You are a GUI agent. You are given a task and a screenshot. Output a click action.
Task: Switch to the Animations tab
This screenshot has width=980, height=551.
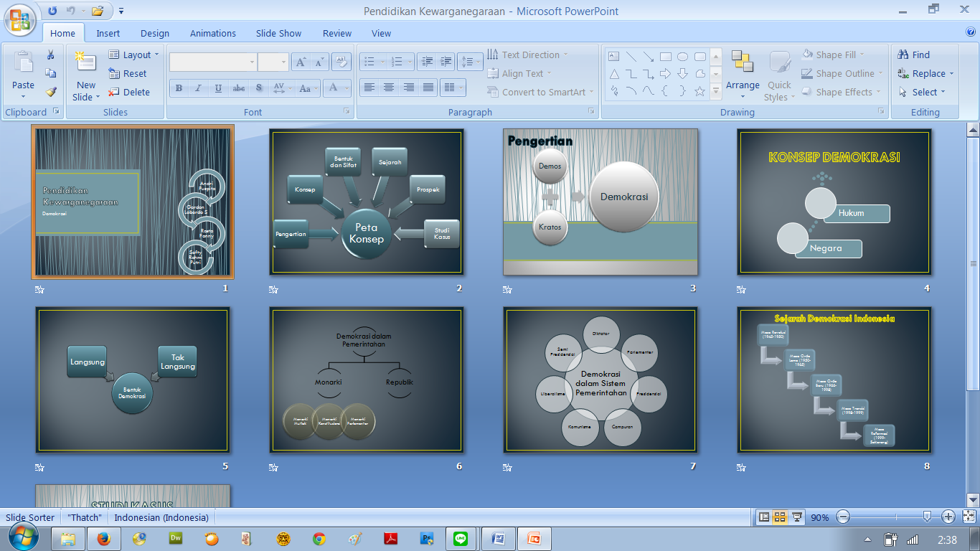(x=213, y=33)
